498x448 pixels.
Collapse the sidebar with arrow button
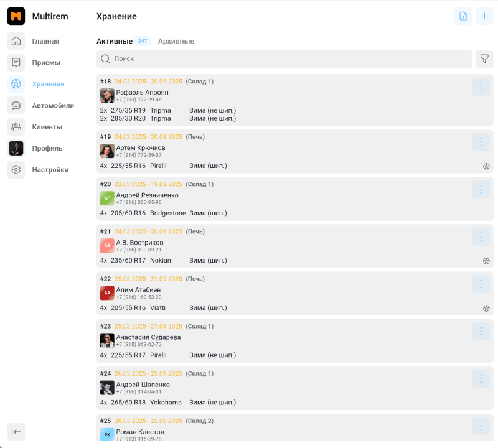(16, 432)
